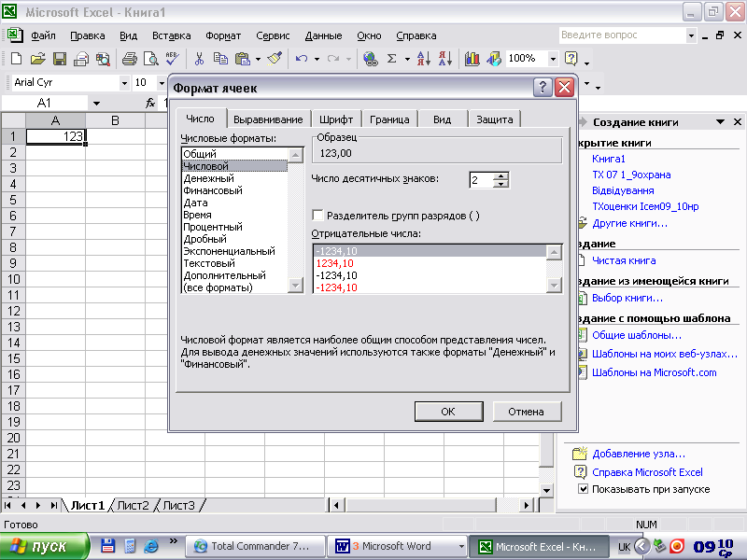
Task: Click the Sort Ascending icon
Action: (424, 59)
